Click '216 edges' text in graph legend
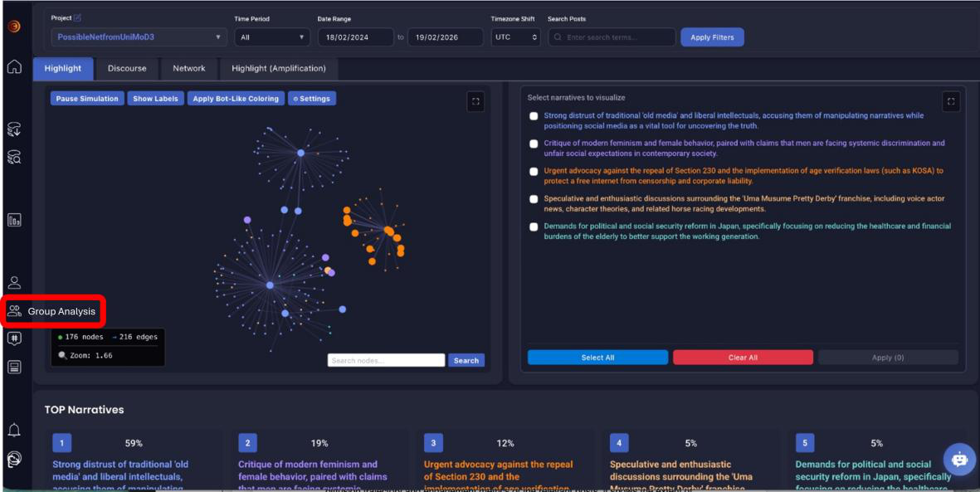Viewport: 980px width, 492px height. point(138,337)
